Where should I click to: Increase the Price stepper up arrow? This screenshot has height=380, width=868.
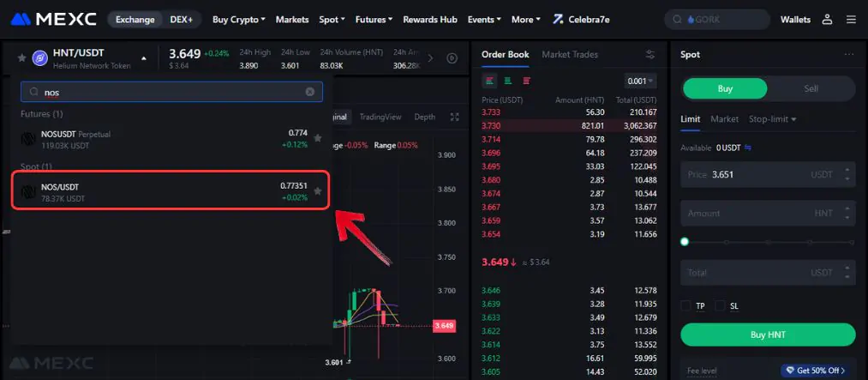coord(847,171)
